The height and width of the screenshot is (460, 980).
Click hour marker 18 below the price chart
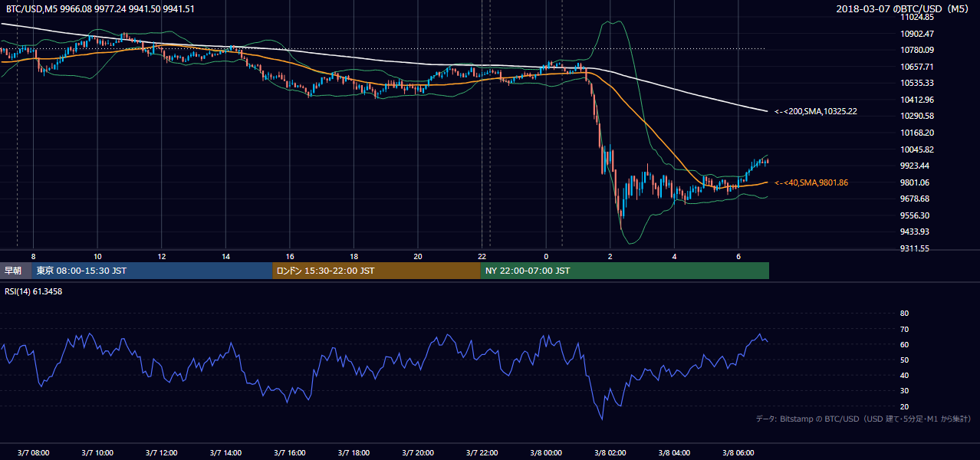click(354, 256)
